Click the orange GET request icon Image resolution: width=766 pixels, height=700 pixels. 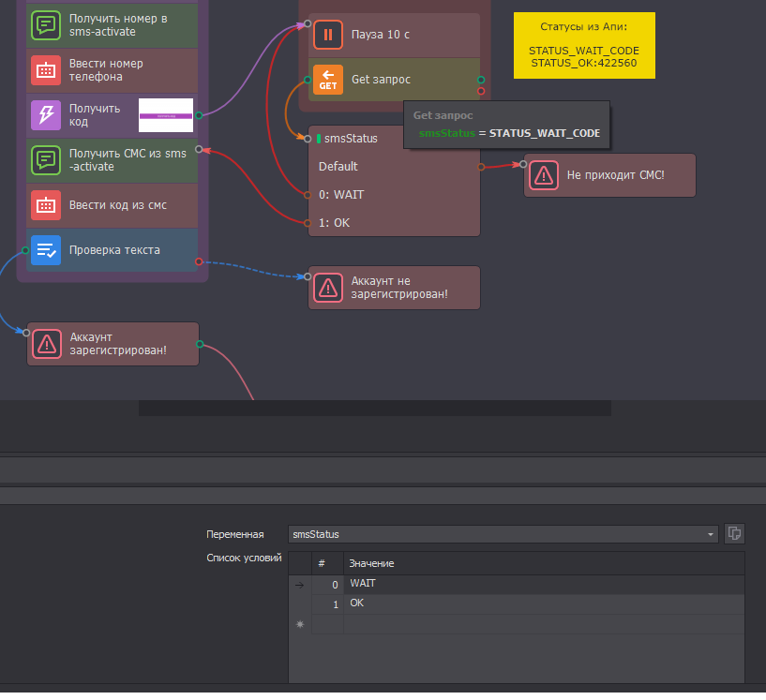328,80
